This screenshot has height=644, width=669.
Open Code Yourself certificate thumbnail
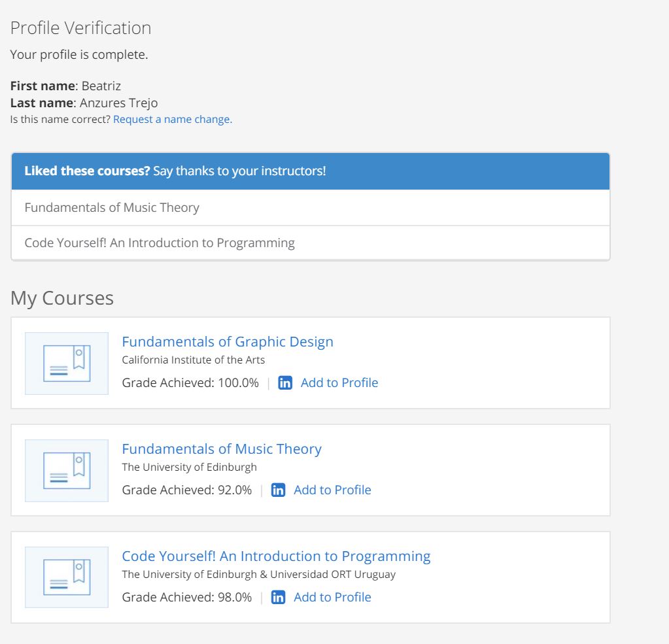click(x=67, y=577)
